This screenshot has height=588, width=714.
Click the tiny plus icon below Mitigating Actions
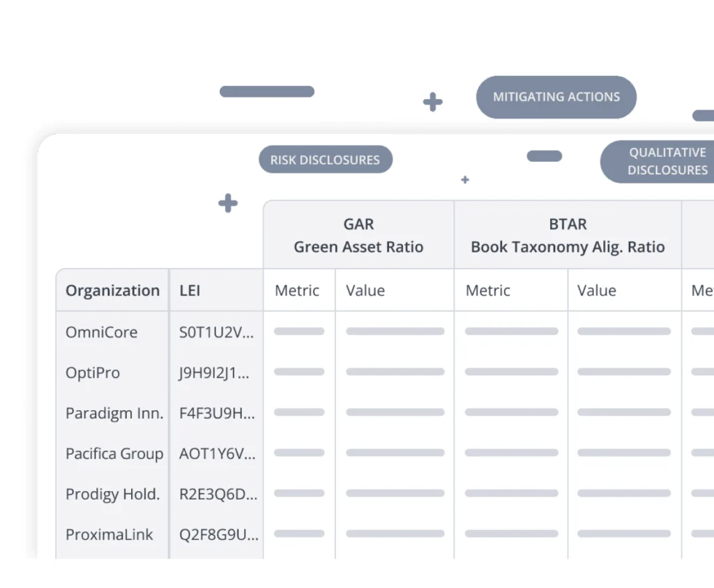click(x=465, y=180)
